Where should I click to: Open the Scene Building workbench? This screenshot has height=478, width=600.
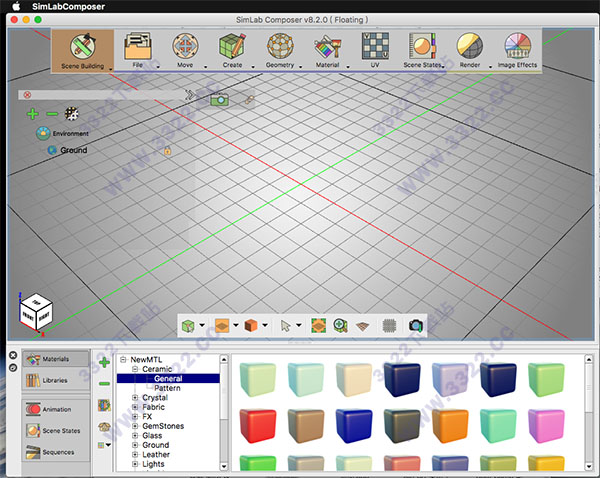(83, 51)
